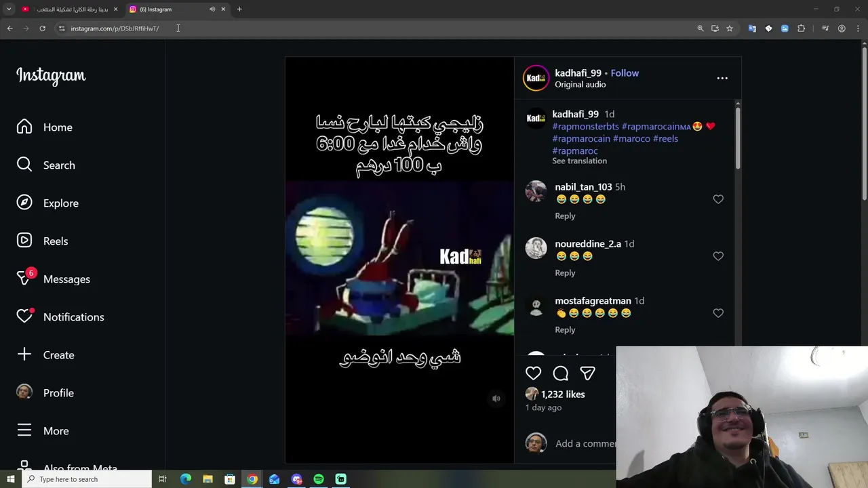Open Chrome profile avatar icon
Screen dimensions: 868x488
(x=842, y=28)
